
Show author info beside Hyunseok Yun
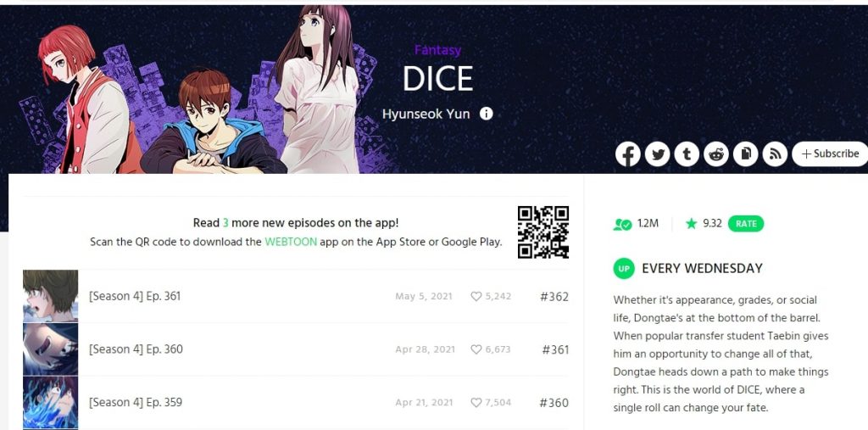(486, 114)
